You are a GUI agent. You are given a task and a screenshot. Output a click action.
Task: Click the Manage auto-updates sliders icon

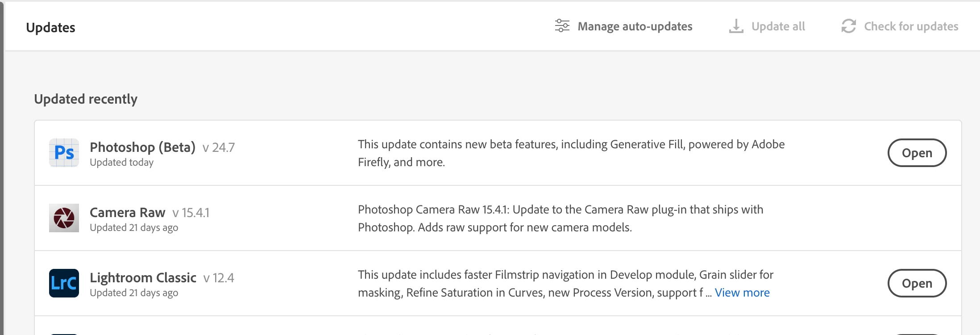[x=562, y=26]
